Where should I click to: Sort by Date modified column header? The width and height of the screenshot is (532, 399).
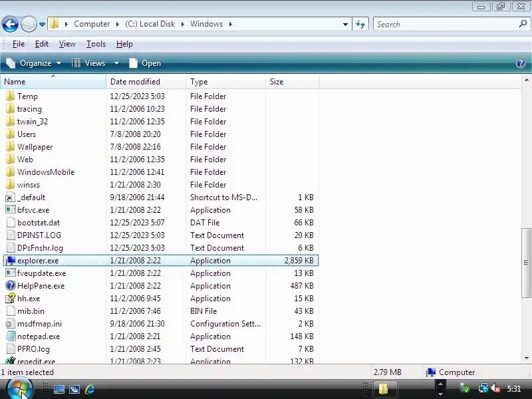[x=146, y=82]
